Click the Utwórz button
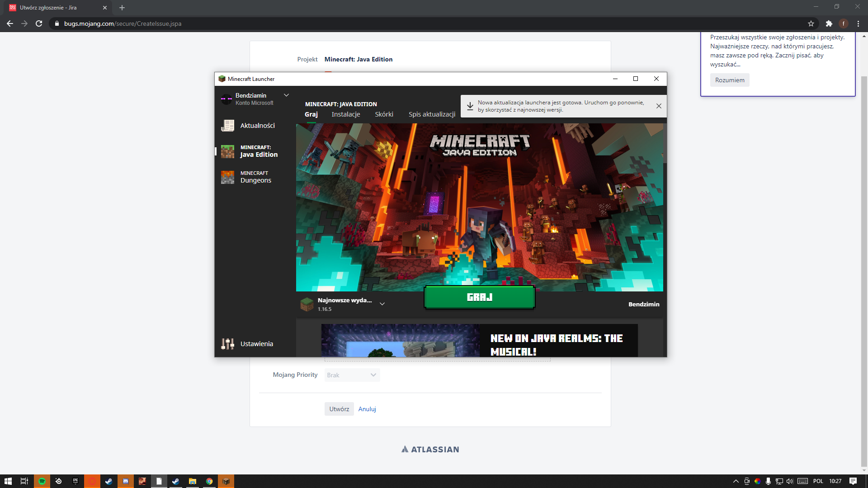Viewport: 868px width, 488px height. (x=339, y=409)
